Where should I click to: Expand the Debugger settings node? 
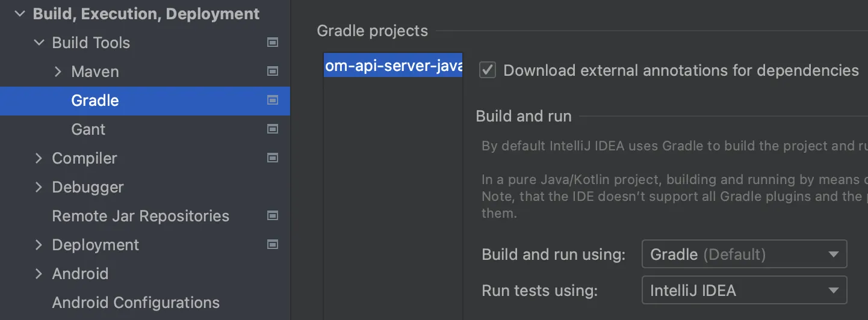(39, 187)
